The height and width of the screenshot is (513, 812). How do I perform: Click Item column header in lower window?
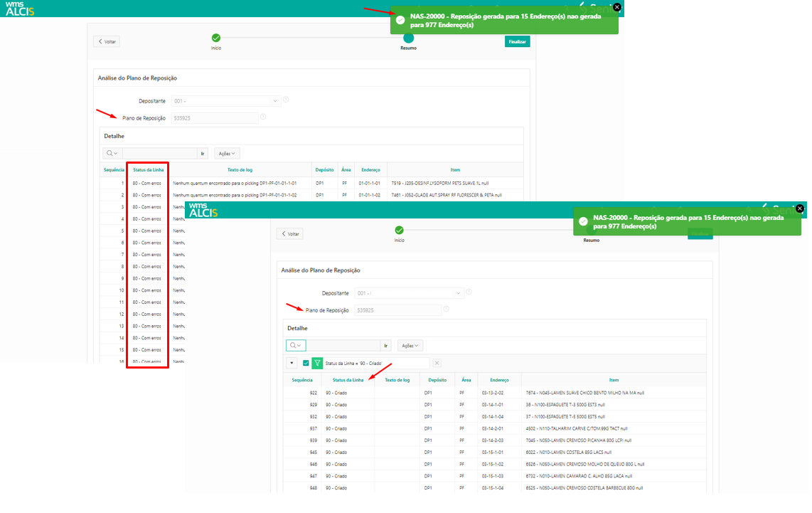[x=614, y=381]
